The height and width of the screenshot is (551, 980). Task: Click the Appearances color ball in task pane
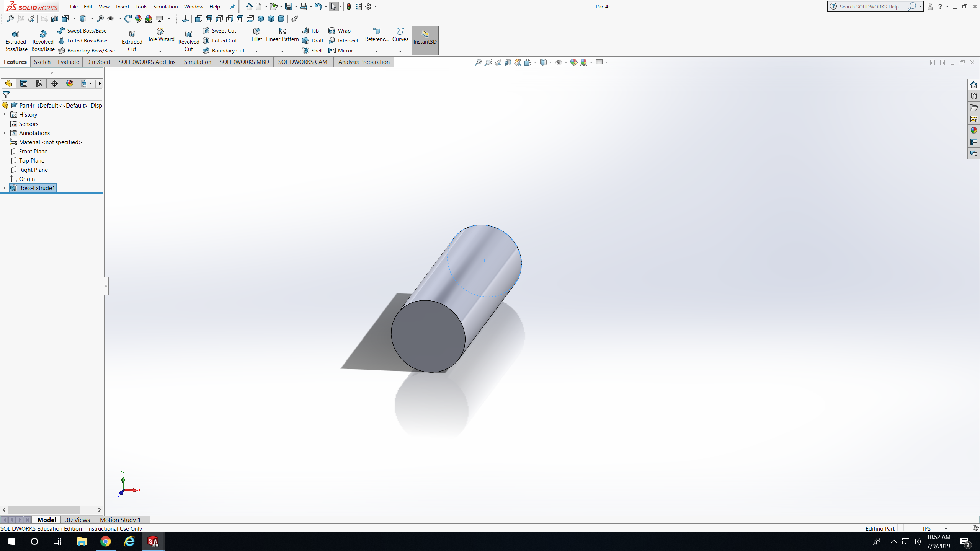click(973, 130)
